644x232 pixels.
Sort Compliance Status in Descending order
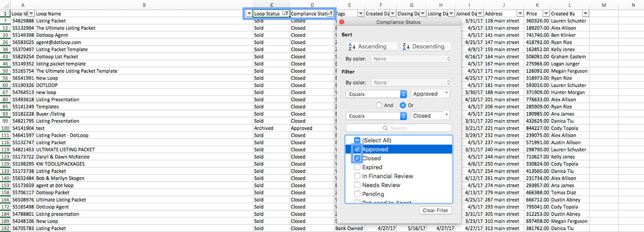[x=426, y=47]
